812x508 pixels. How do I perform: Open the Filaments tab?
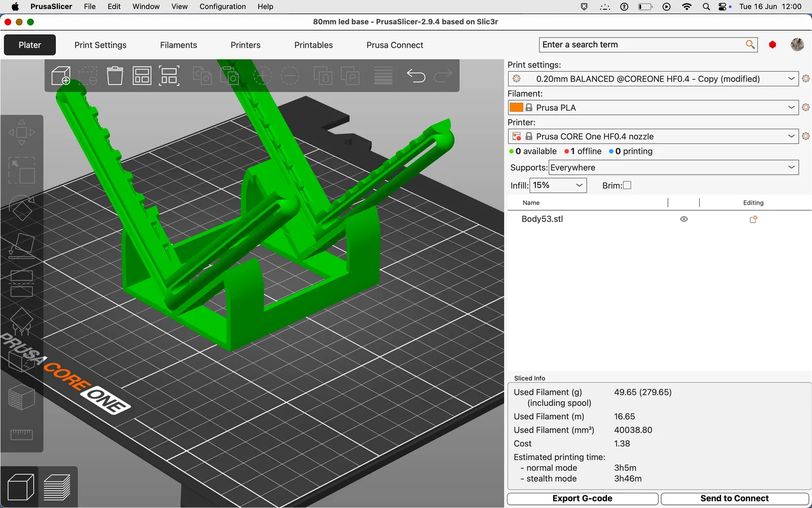tap(179, 45)
